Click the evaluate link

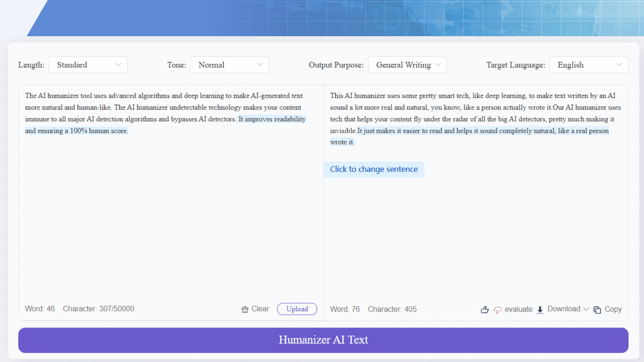pos(519,309)
